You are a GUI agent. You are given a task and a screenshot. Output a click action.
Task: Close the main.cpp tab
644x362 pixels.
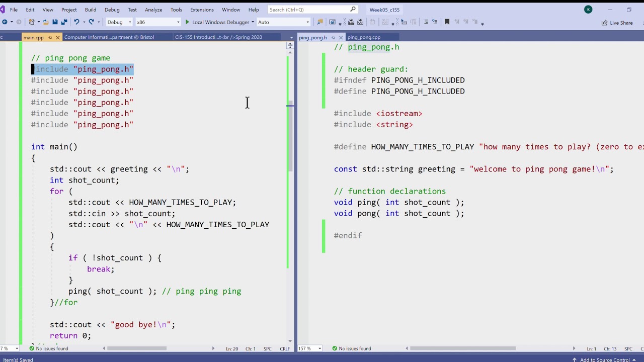(58, 37)
